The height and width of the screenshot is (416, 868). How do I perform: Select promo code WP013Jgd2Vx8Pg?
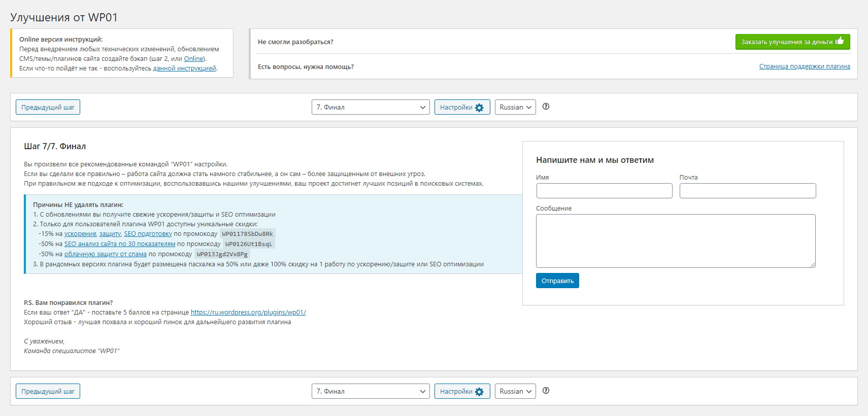coord(222,254)
